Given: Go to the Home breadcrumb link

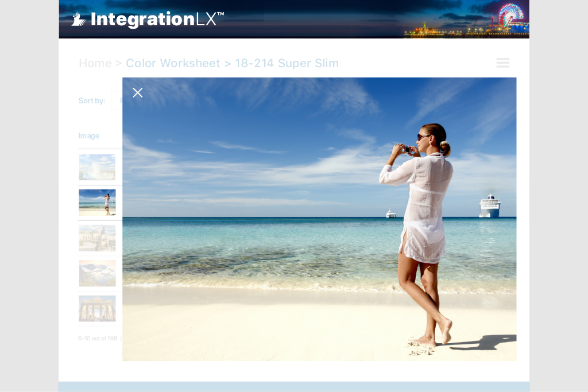Looking at the screenshot, I should click(95, 63).
